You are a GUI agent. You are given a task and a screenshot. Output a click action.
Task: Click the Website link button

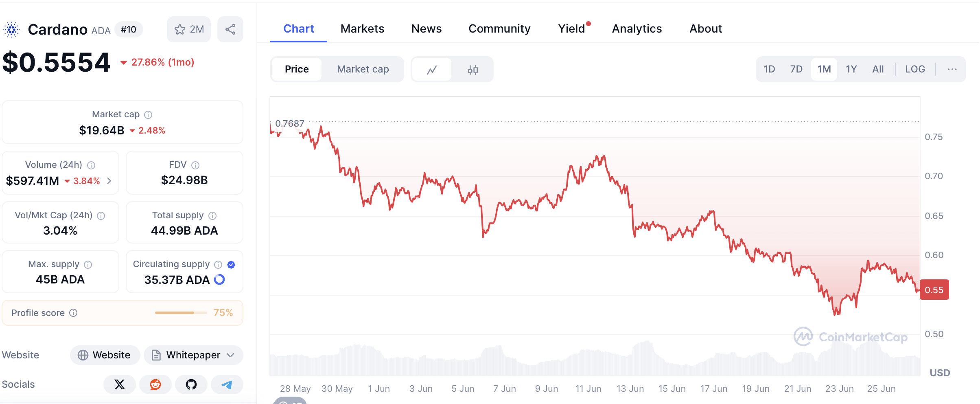[x=105, y=355]
